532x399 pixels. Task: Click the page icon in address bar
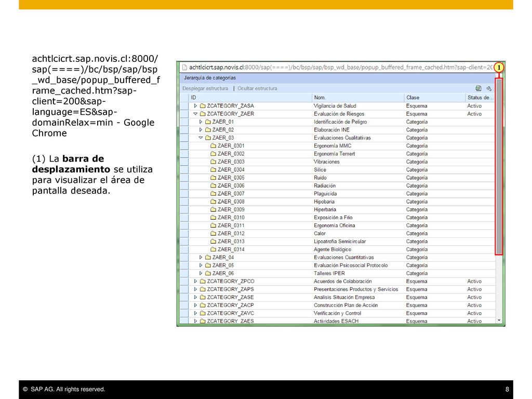[184, 67]
